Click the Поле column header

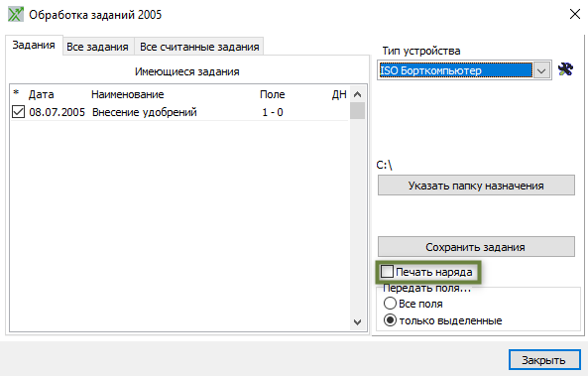[x=273, y=94]
